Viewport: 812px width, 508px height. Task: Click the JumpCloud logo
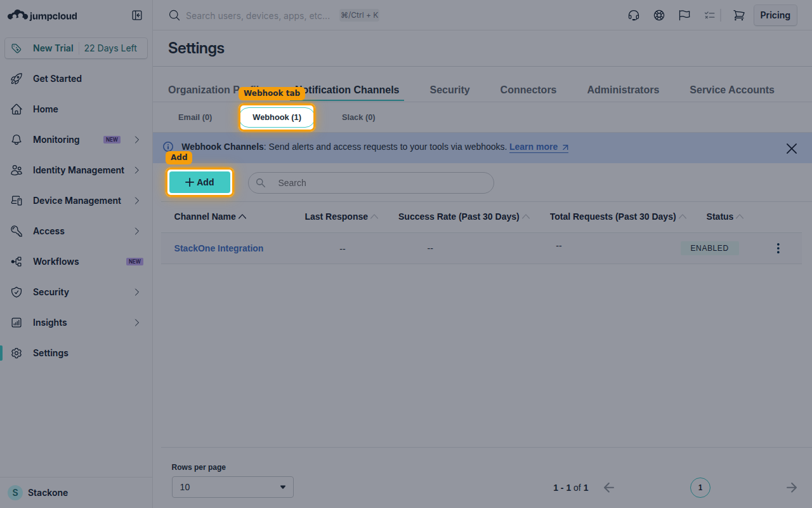tap(43, 15)
